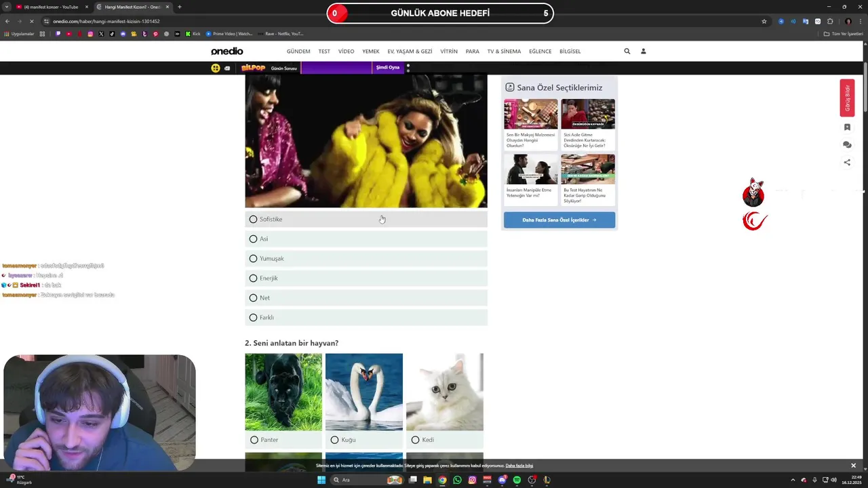Image resolution: width=868 pixels, height=488 pixels.
Task: Click the Daha Fazla Sana Özel İçerikler button
Action: pos(559,220)
